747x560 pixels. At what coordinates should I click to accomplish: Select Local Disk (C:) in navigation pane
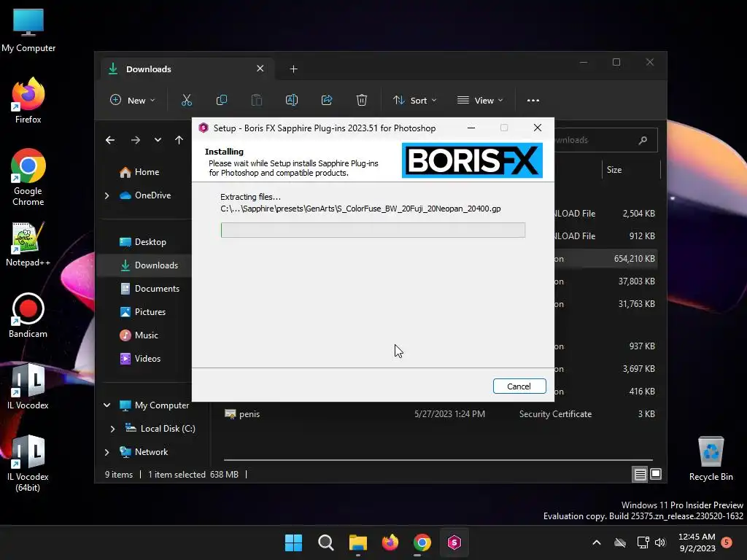pos(160,429)
